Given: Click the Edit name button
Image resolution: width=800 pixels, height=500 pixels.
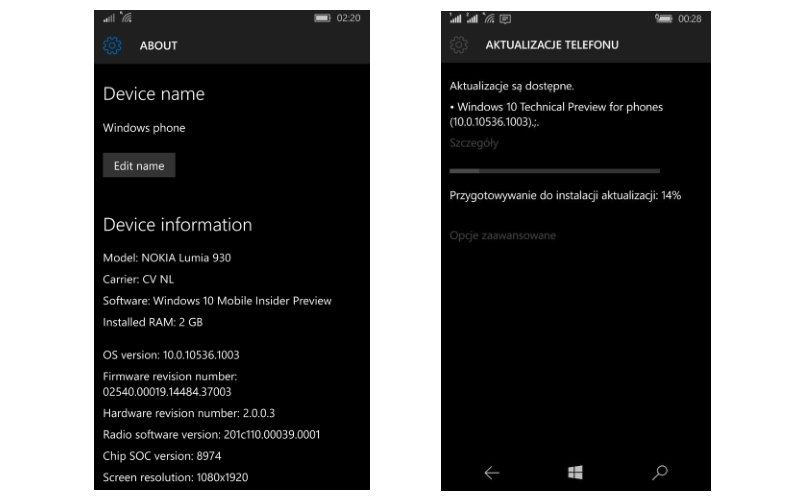Looking at the screenshot, I should coord(139,165).
